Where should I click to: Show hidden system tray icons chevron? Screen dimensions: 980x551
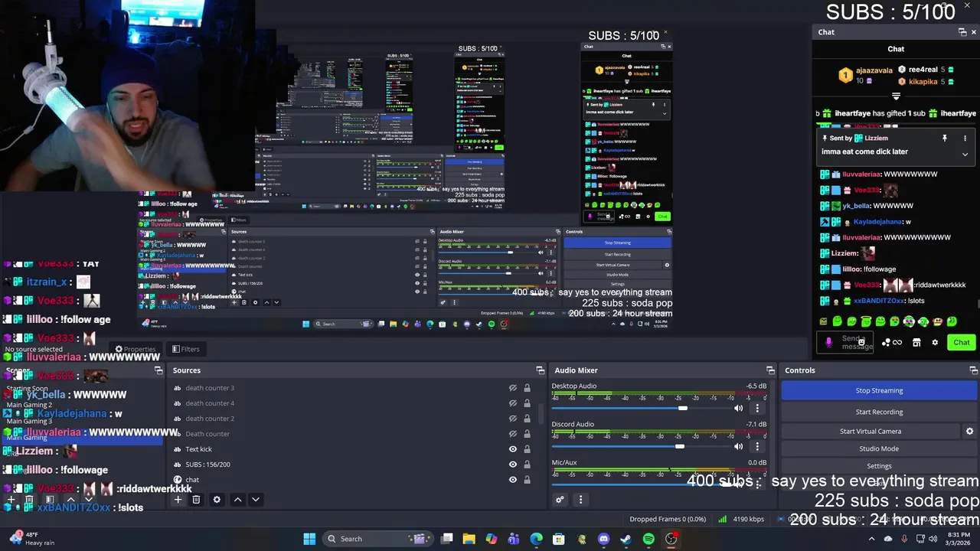[x=871, y=539]
